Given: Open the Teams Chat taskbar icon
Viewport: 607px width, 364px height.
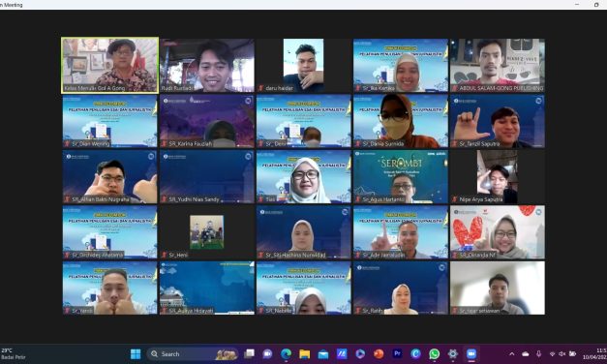Looking at the screenshot, I should (267, 354).
